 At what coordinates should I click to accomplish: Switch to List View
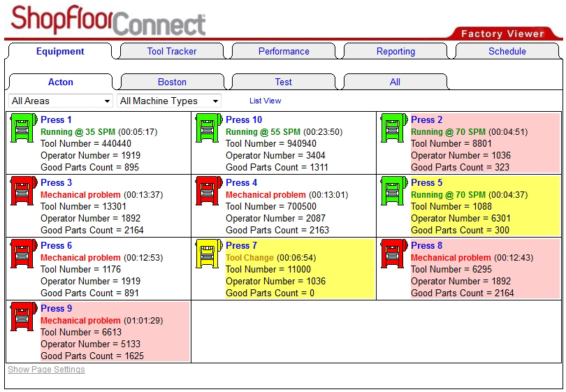(266, 101)
